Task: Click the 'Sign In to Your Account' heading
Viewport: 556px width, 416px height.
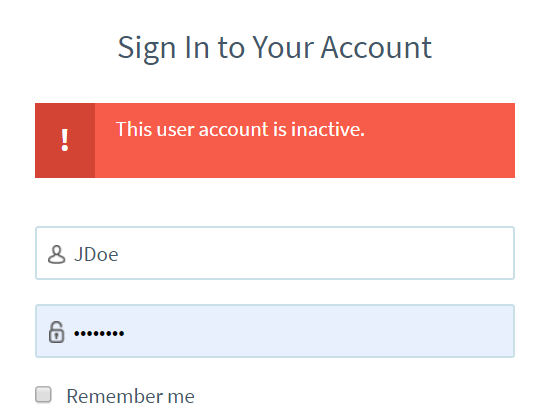Action: (275, 48)
